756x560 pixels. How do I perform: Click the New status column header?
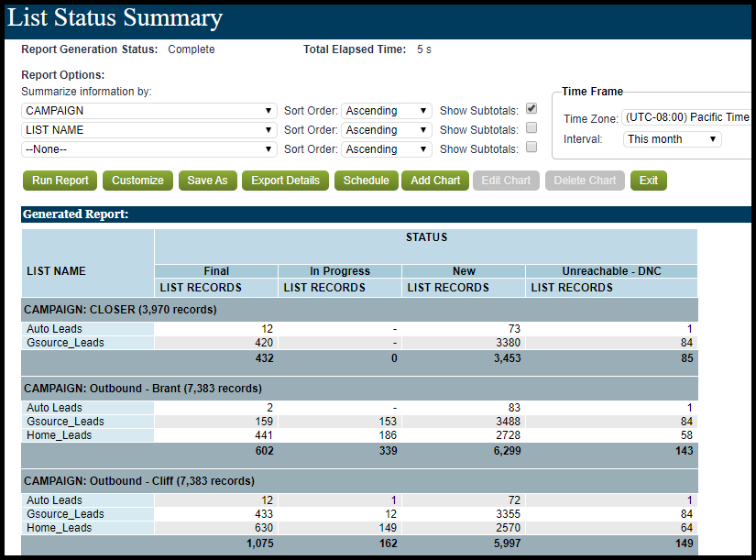point(464,271)
